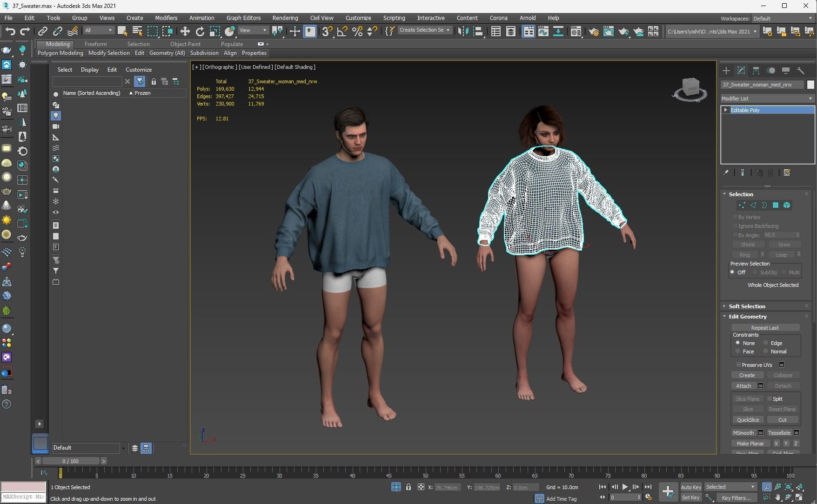
Task: Open the View reference coordinate dropdown
Action: coord(253,30)
